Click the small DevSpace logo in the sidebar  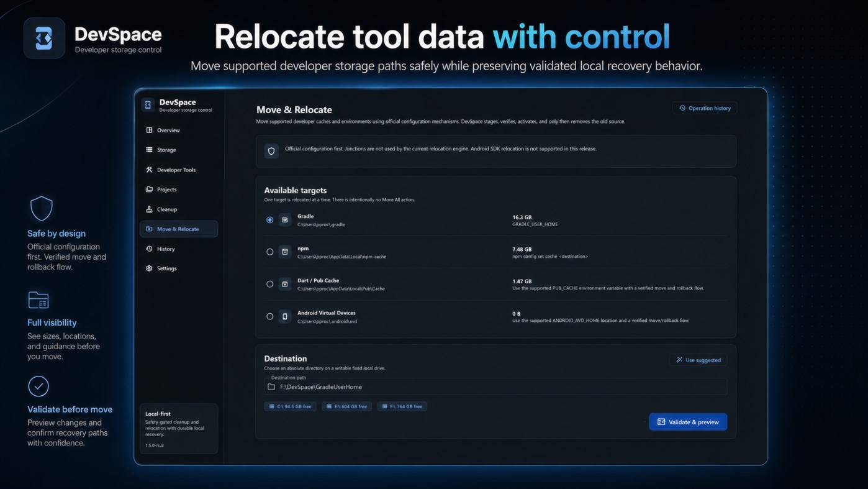148,105
